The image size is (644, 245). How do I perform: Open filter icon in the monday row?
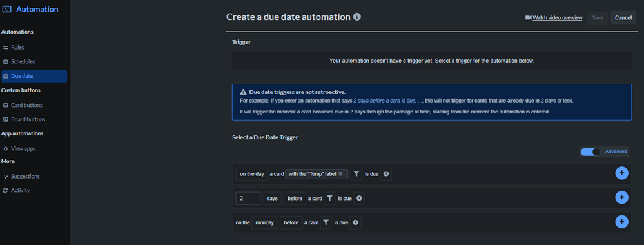tap(326, 222)
